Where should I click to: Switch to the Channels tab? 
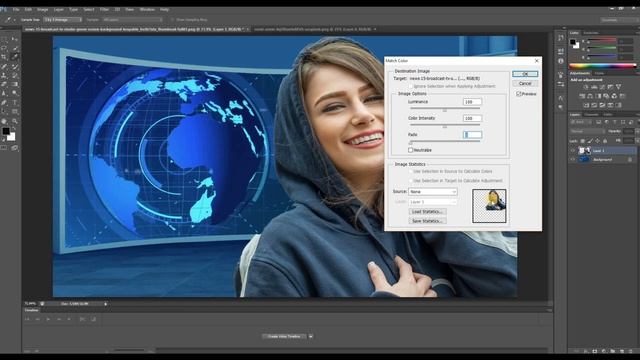pyautogui.click(x=591, y=115)
